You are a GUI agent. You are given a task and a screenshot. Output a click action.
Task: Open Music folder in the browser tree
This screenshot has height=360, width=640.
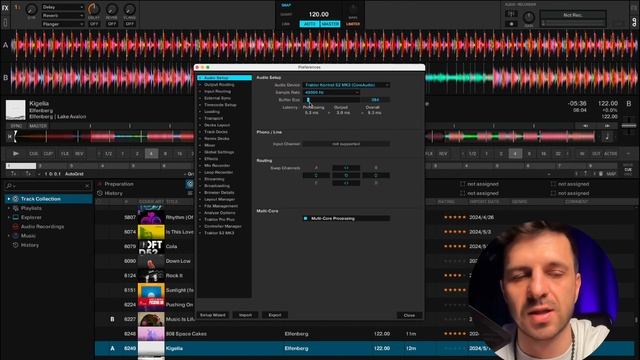pyautogui.click(x=28, y=236)
